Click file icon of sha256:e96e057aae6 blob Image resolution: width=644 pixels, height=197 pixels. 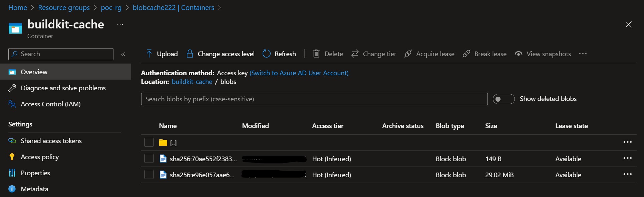[x=163, y=175]
